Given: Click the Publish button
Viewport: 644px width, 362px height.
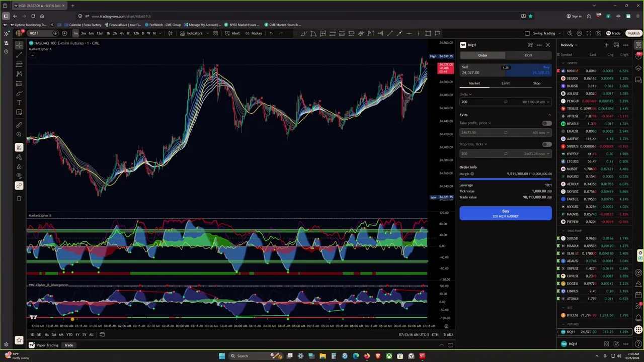Looking at the screenshot, I should click(x=633, y=33).
